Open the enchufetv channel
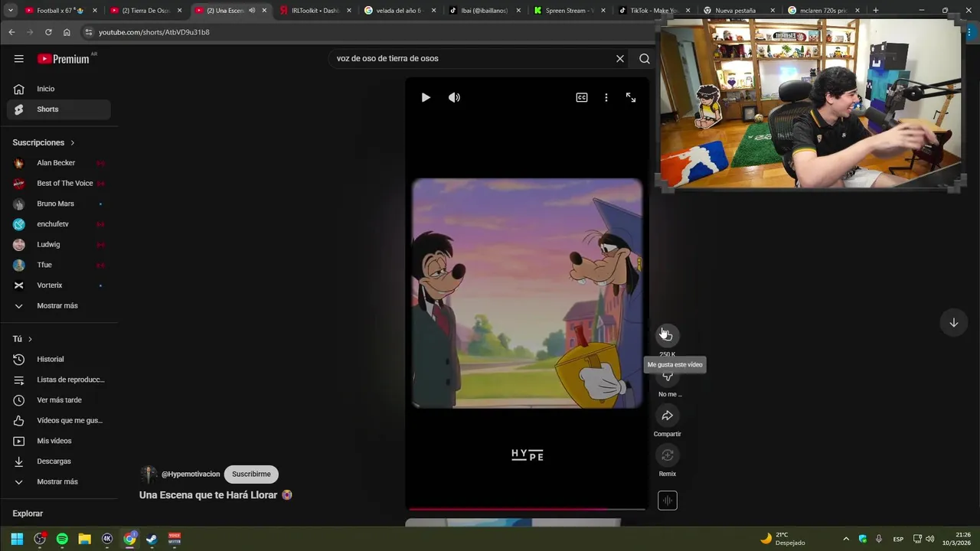 [59, 224]
